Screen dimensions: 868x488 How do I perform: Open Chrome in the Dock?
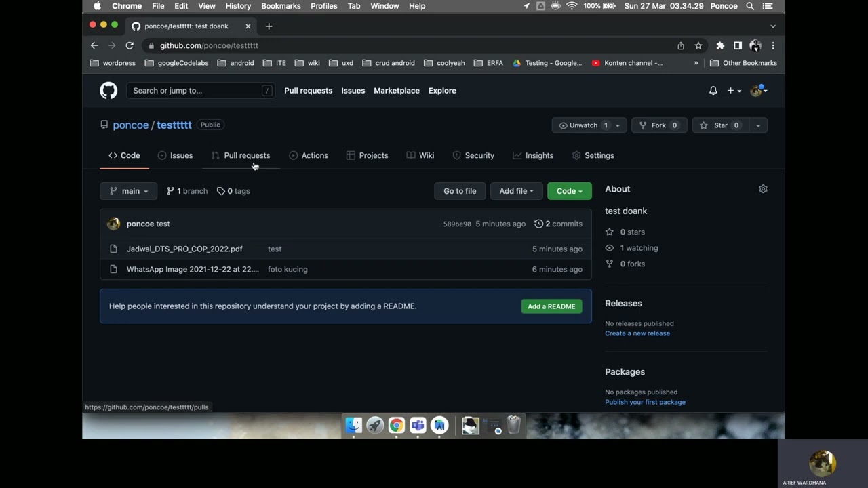[x=397, y=425]
